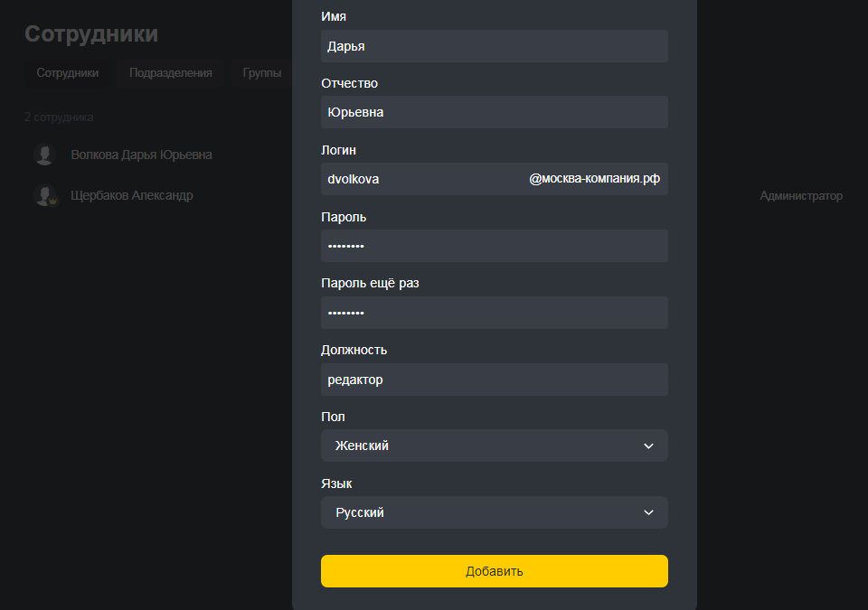Click Volkova Darya's avatar icon
The width and height of the screenshot is (868, 610).
click(44, 155)
